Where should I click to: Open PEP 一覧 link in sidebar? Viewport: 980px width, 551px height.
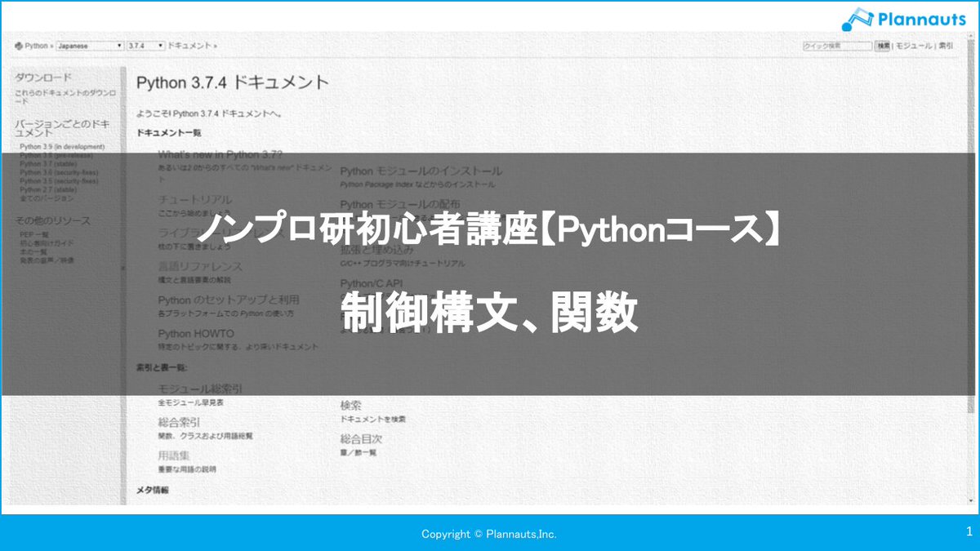click(33, 234)
